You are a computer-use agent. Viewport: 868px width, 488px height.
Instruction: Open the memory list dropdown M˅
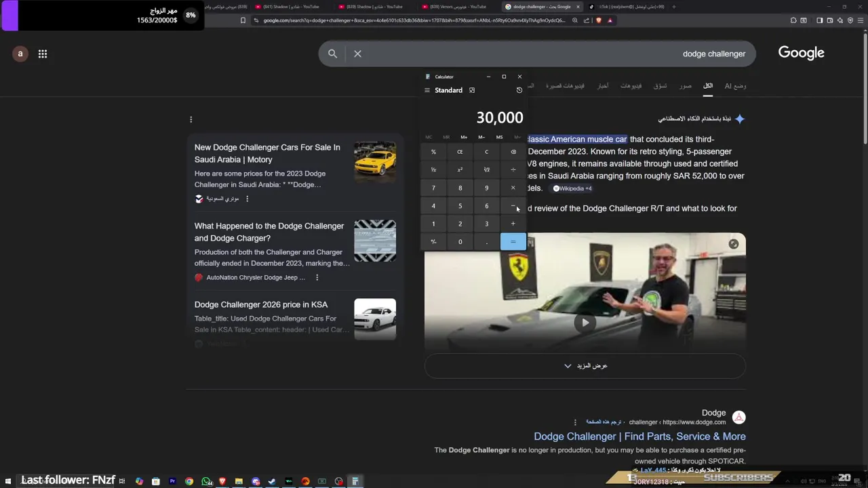pos(517,137)
